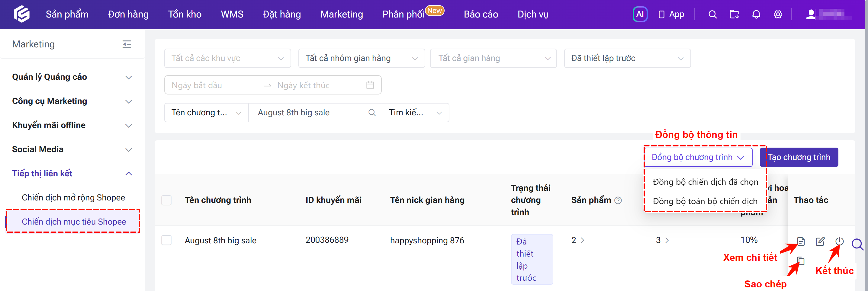Image resolution: width=868 pixels, height=291 pixels.
Task: Open the AI assistant icon
Action: click(640, 14)
